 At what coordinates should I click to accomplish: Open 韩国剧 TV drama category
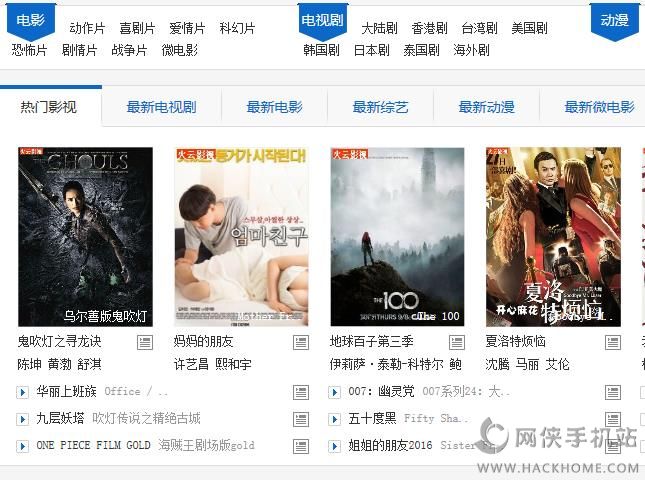click(321, 50)
